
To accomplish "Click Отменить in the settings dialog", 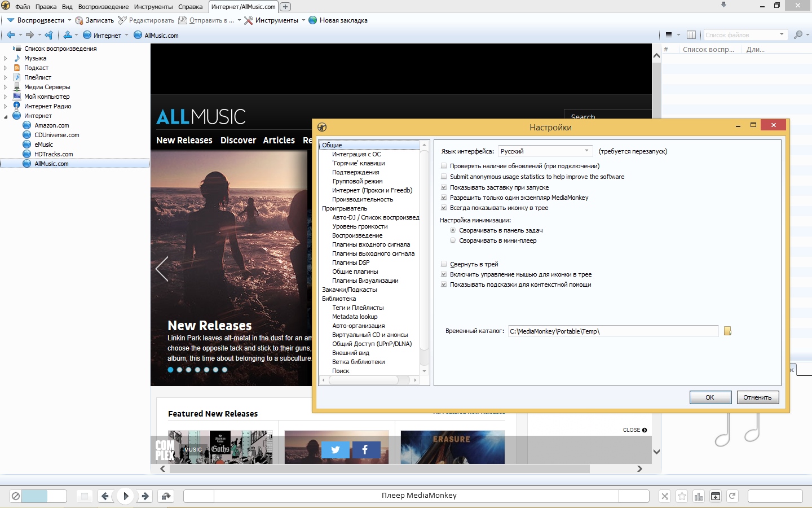I will click(758, 397).
